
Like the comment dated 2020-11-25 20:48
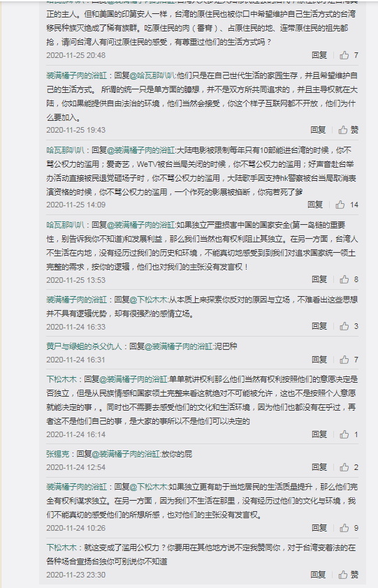pos(344,55)
